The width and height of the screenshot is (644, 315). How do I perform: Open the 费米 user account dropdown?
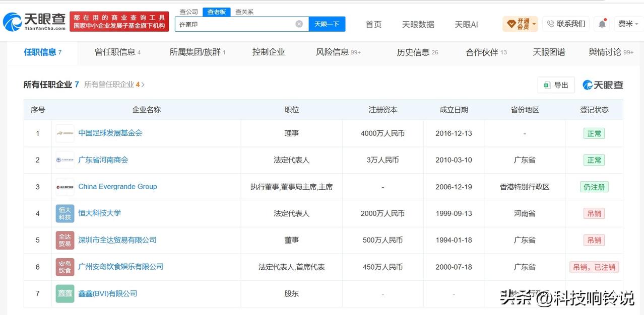628,24
